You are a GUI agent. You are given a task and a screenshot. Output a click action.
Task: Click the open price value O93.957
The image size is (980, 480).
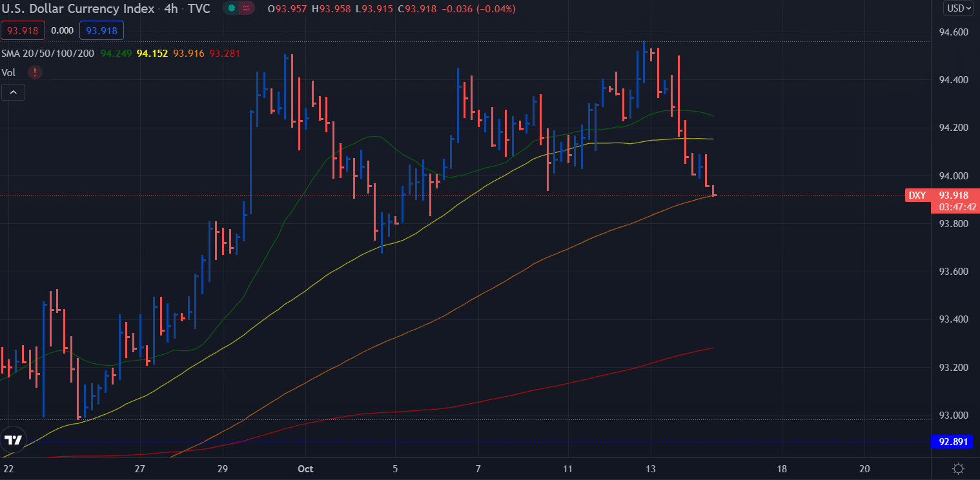pyautogui.click(x=289, y=8)
